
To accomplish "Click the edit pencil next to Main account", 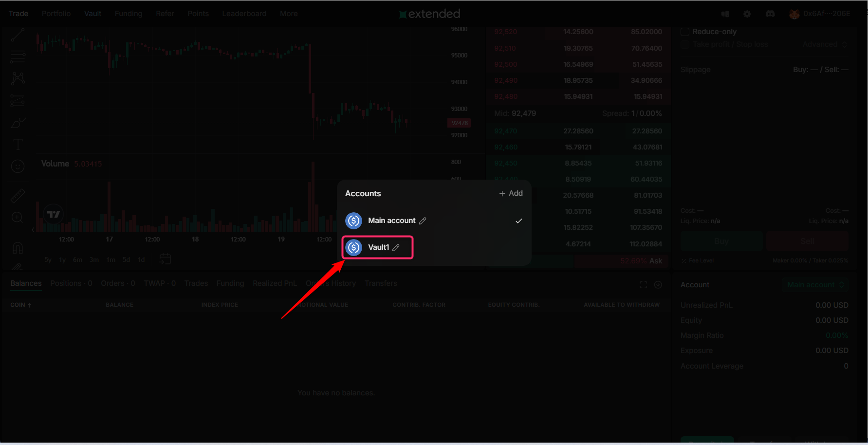I will coord(423,221).
